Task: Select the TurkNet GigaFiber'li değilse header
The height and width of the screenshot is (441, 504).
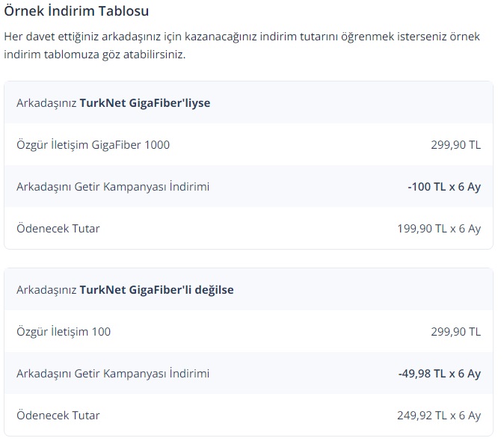Action: pyautogui.click(x=248, y=289)
